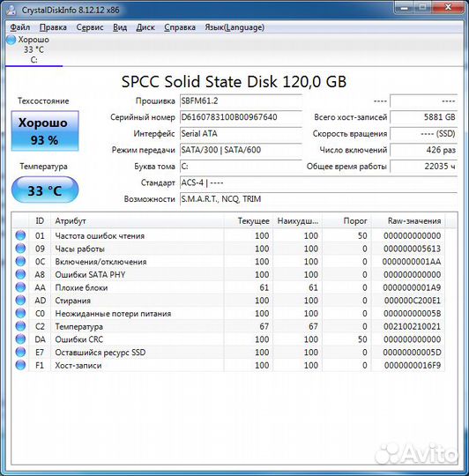Open the Справка menu

[x=180, y=27]
